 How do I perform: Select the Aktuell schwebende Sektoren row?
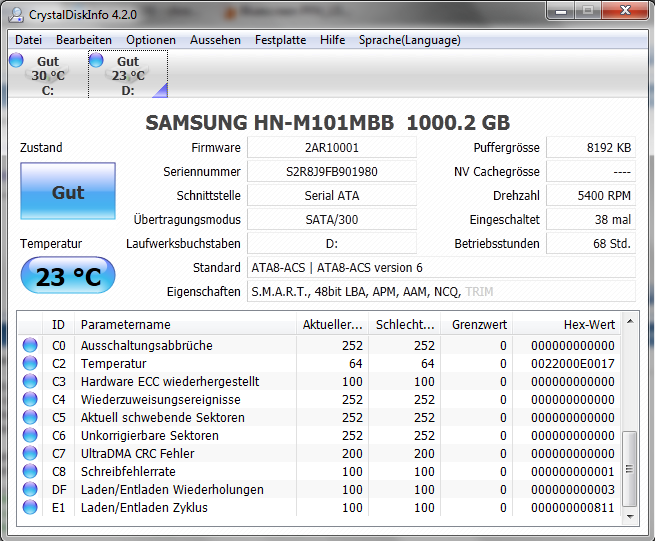pyautogui.click(x=319, y=417)
